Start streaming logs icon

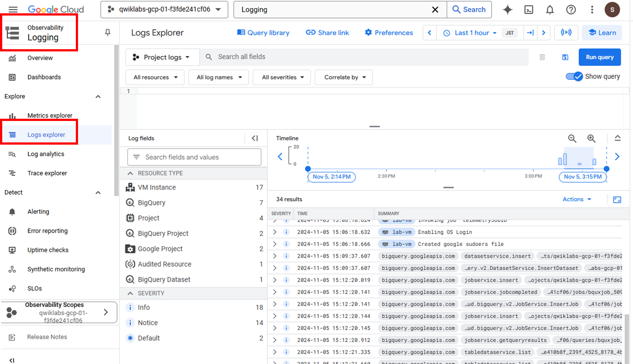(566, 33)
